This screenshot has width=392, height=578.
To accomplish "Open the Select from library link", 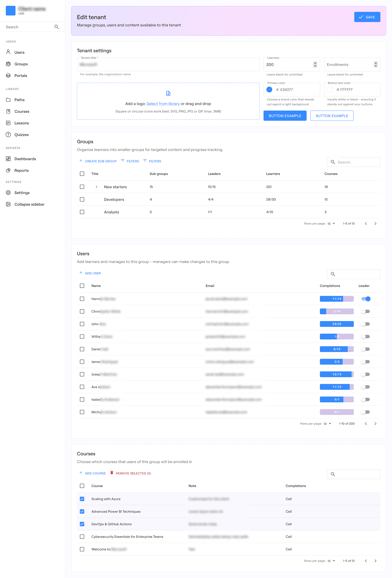I will point(163,104).
